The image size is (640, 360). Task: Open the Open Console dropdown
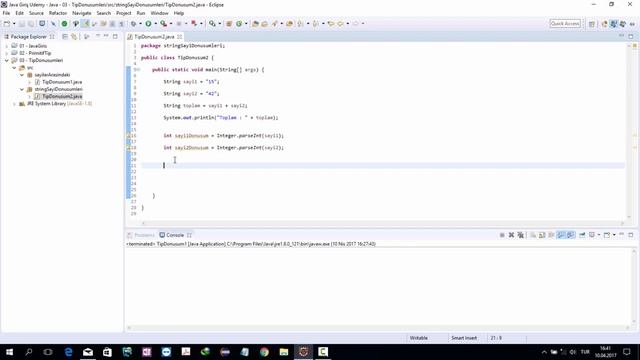coord(614,235)
